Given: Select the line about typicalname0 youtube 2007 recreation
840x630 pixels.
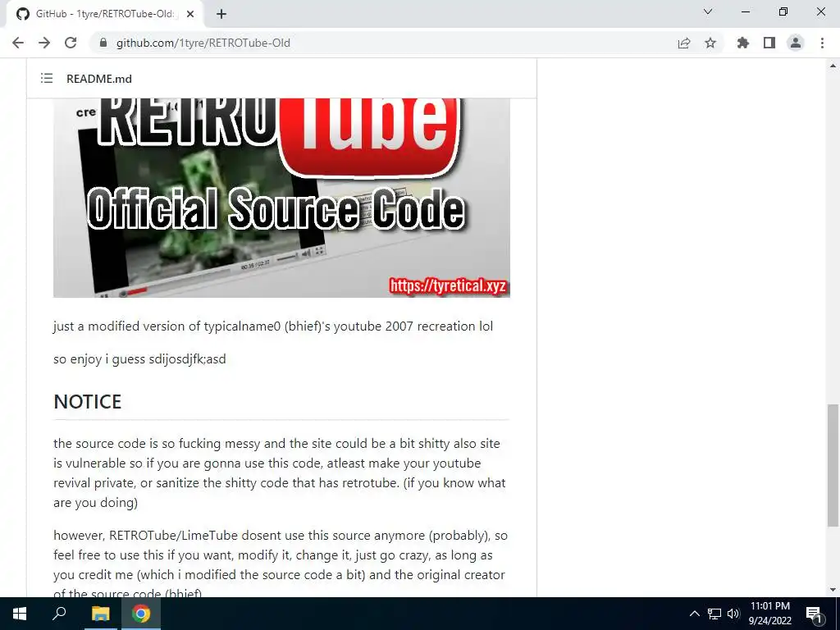Looking at the screenshot, I should [272, 326].
